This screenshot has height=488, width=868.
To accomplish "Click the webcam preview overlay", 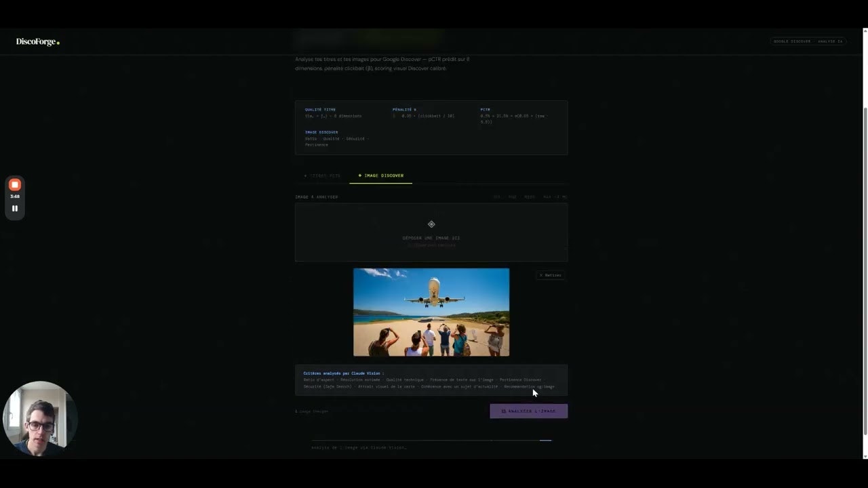I will pos(41,419).
